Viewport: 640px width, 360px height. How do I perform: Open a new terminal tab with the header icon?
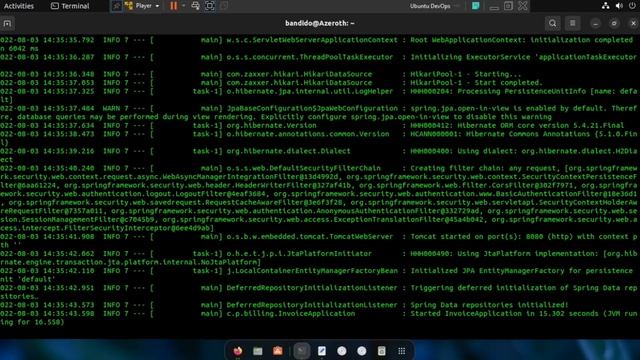click(7, 23)
